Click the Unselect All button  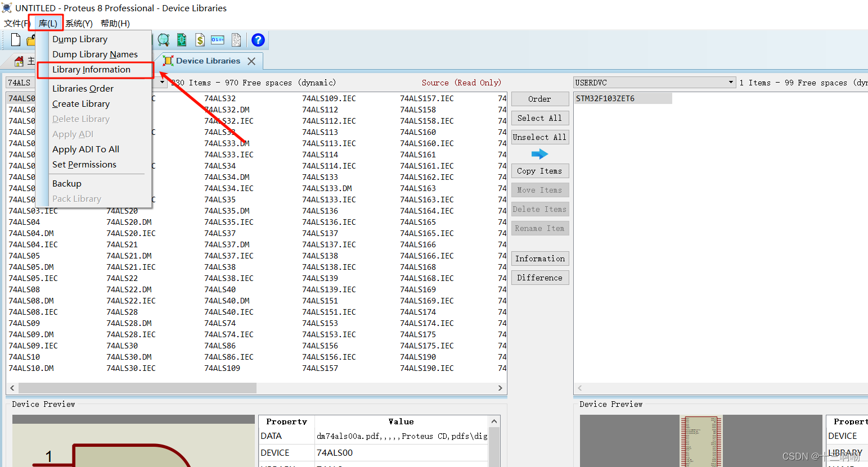click(x=539, y=137)
